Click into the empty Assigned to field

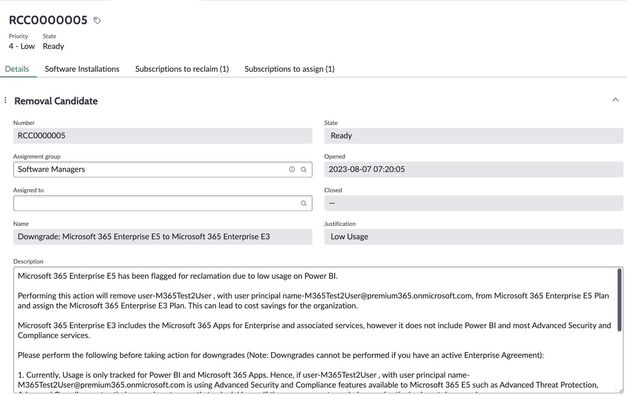(x=163, y=203)
